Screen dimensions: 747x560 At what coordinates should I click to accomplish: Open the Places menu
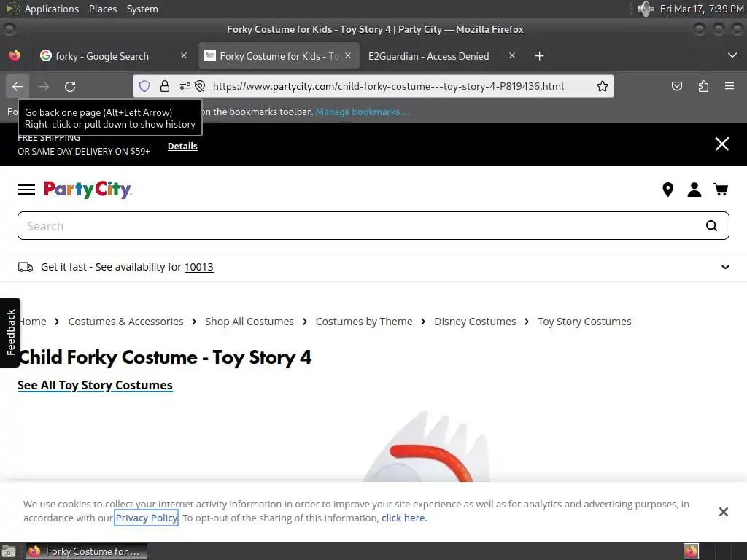tap(103, 9)
